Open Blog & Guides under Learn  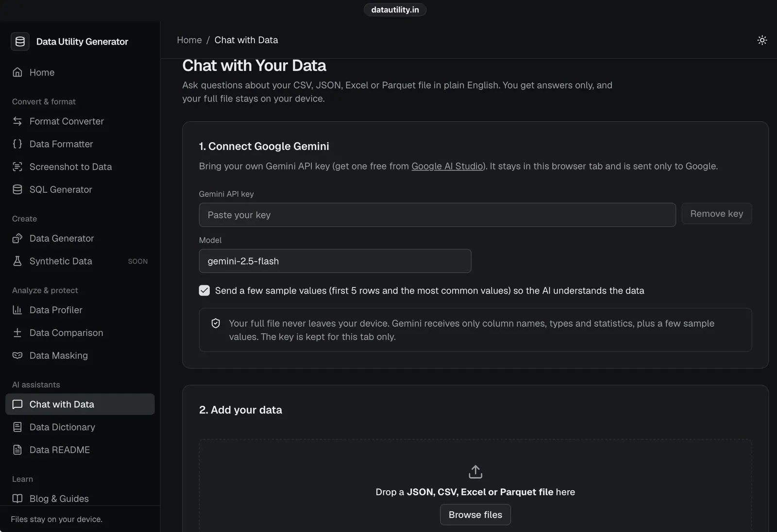pyautogui.click(x=80, y=499)
